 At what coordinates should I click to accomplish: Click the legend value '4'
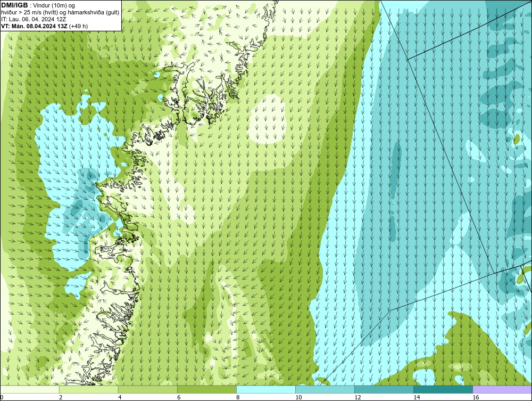[x=120, y=397]
